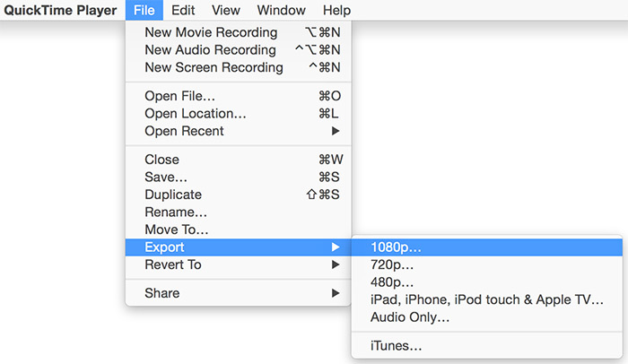Choose iPad, iPhone, iPod touch & Apple TV… export
The height and width of the screenshot is (364, 628).
click(x=486, y=299)
